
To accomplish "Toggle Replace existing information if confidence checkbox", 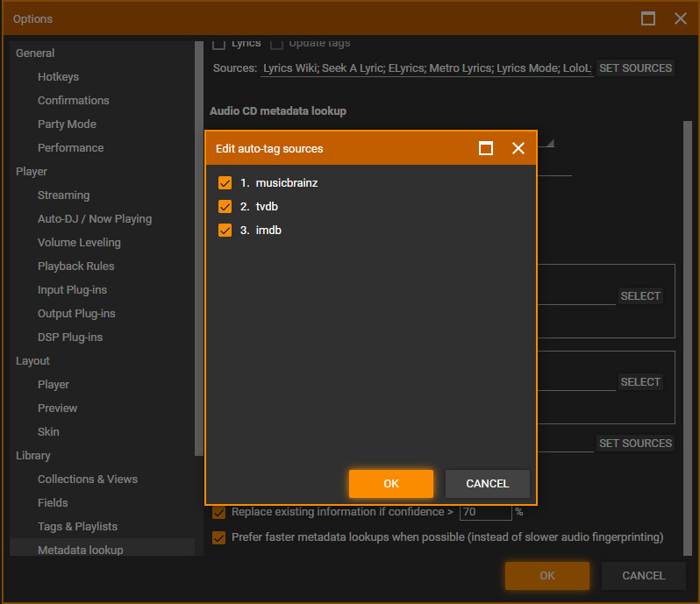I will (219, 512).
